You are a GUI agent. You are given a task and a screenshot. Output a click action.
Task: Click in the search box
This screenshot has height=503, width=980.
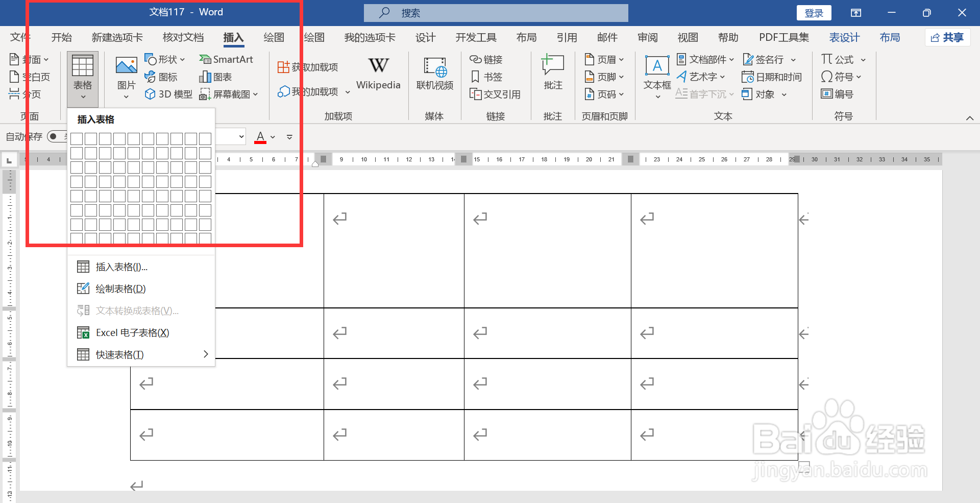click(496, 13)
